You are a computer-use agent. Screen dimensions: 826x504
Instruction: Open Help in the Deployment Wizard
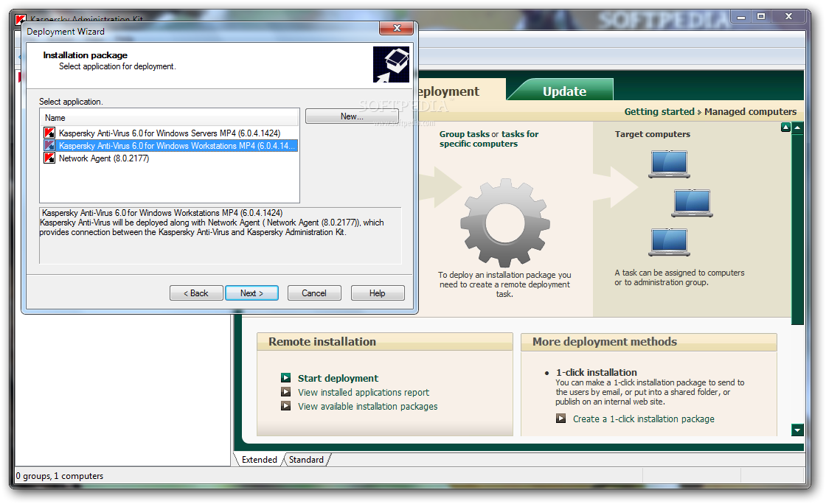(377, 293)
